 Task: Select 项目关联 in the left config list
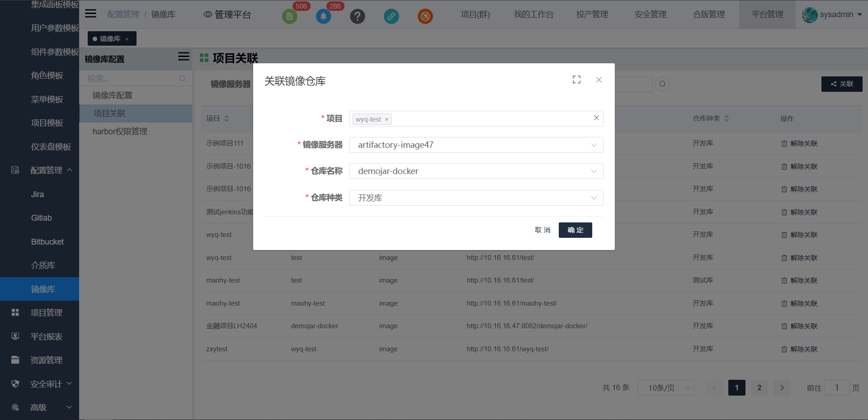109,113
